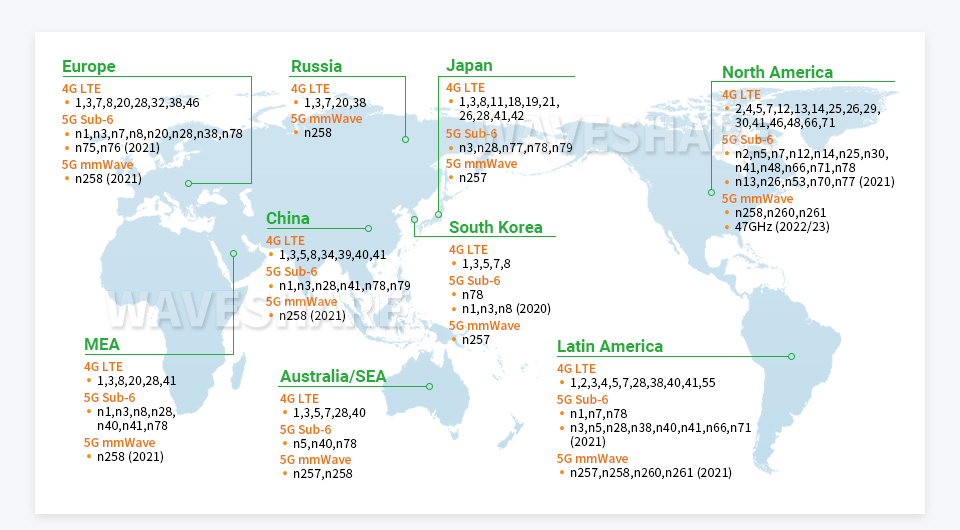Click n258 (2021) under MEA

pos(130,457)
